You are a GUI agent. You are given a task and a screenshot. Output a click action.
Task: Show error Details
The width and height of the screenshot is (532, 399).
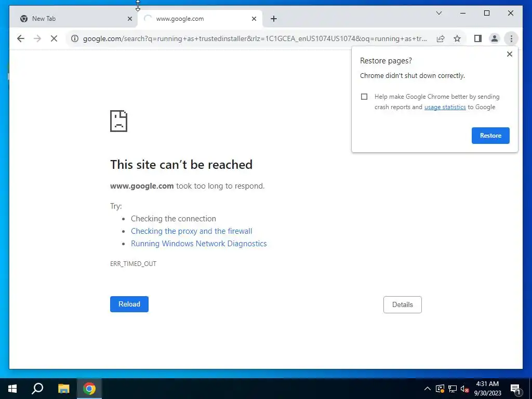[403, 304]
